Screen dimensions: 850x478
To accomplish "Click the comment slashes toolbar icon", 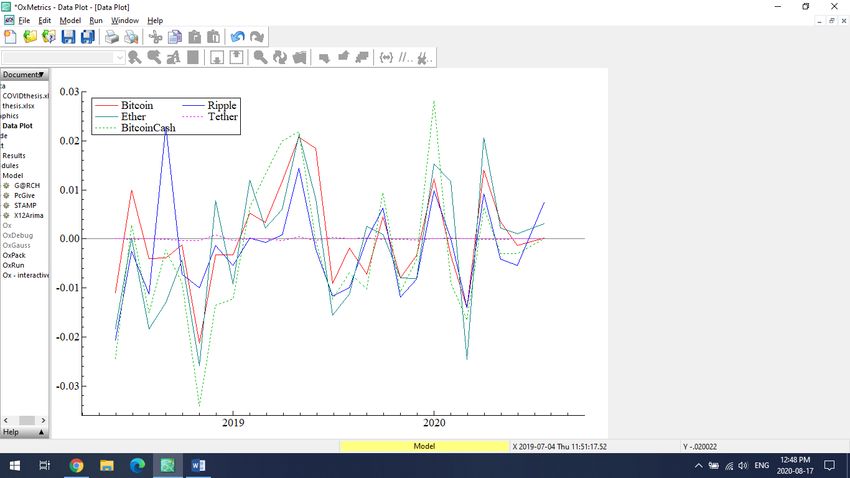I will point(405,57).
